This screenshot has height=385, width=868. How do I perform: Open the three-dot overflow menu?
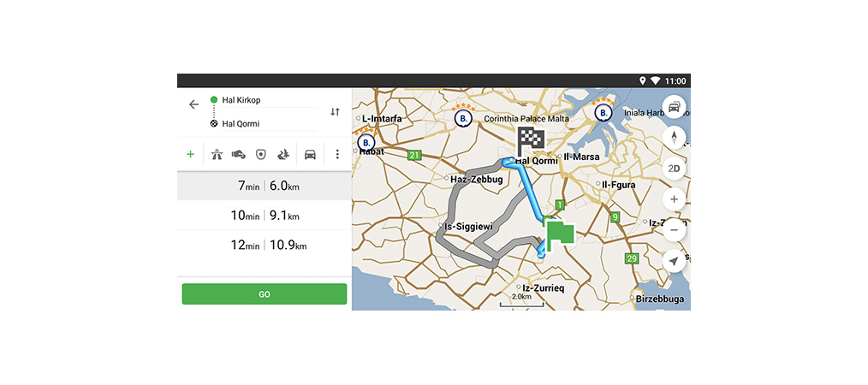(x=337, y=154)
